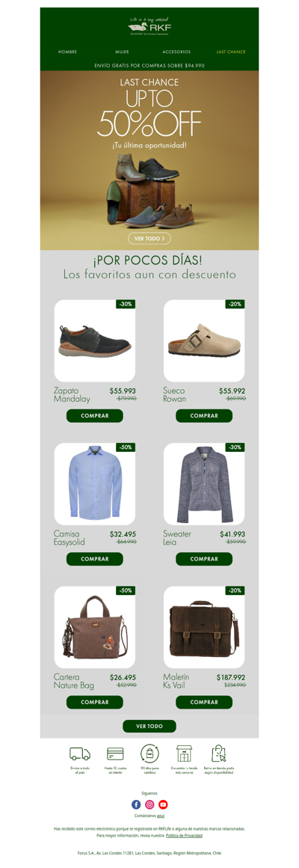
Task: Click COMPRAR under Sueco Rowan
Action: 204,416
